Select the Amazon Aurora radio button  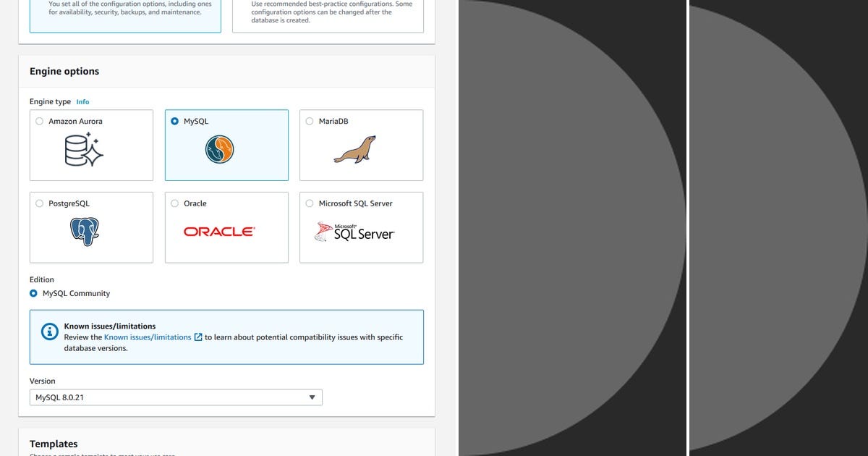point(40,122)
